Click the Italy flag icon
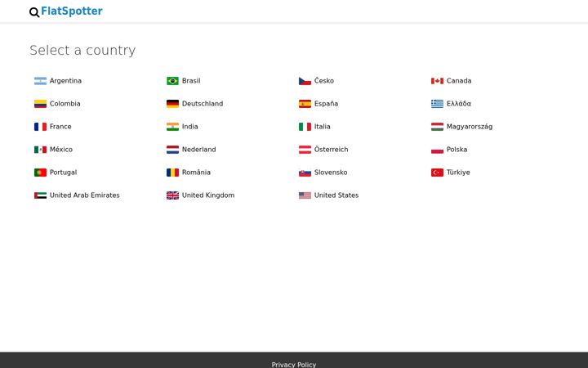 305,127
